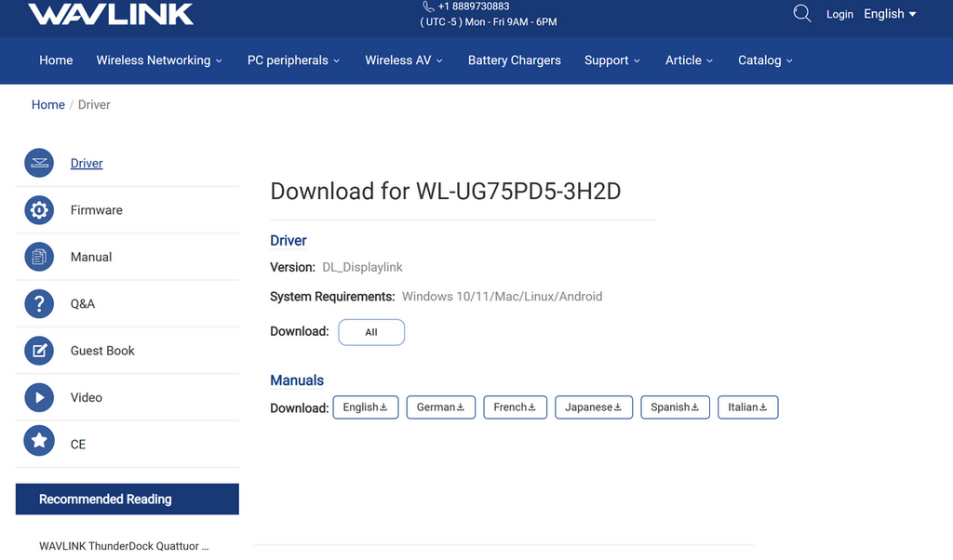
Task: Go to Home in navigation bar
Action: click(56, 60)
